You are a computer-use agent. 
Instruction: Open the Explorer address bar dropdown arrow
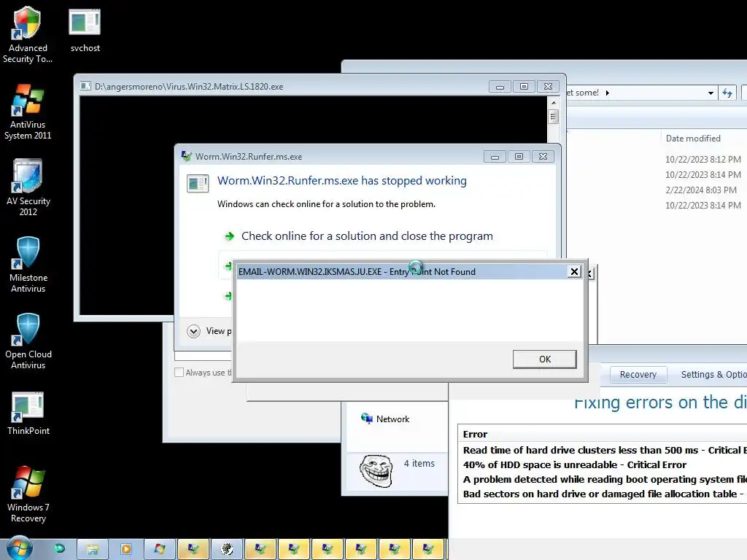[x=711, y=93]
